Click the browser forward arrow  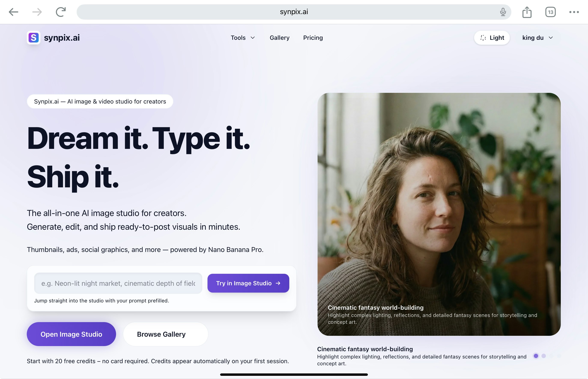37,12
